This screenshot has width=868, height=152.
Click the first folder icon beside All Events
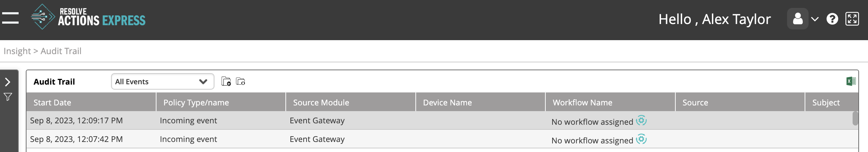tap(226, 81)
